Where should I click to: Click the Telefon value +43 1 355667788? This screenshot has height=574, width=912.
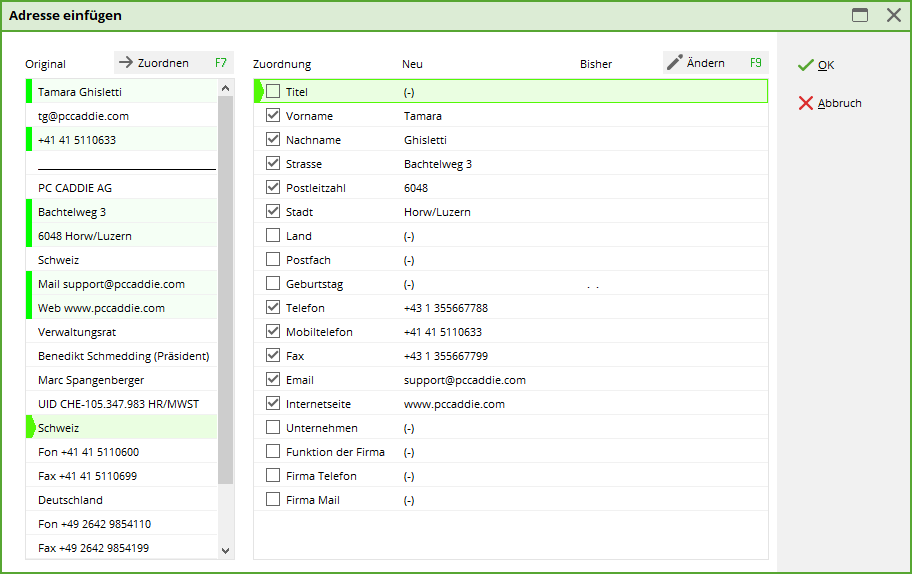click(x=445, y=308)
